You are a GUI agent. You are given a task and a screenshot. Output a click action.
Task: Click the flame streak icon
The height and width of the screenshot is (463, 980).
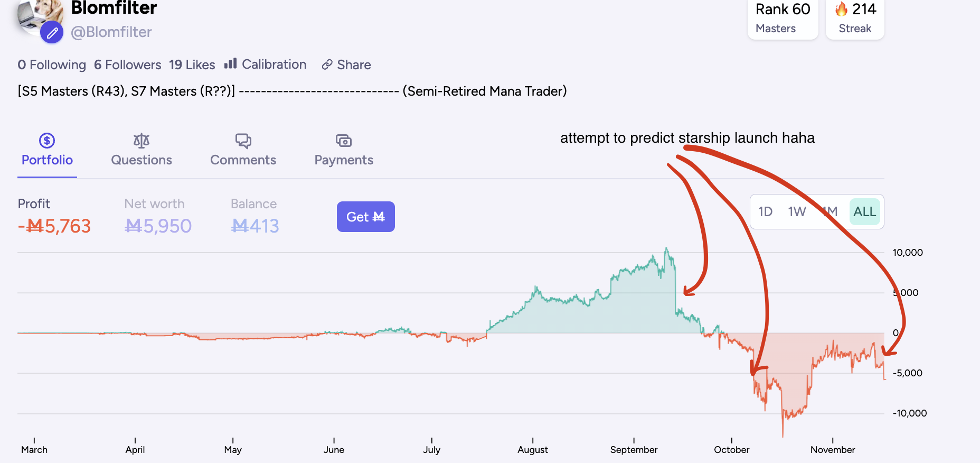pyautogui.click(x=842, y=9)
